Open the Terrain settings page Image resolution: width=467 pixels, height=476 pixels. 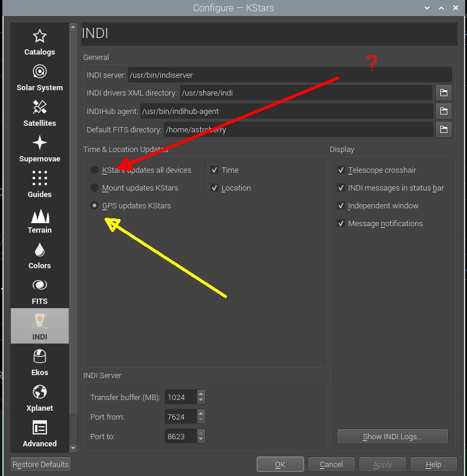pos(39,220)
